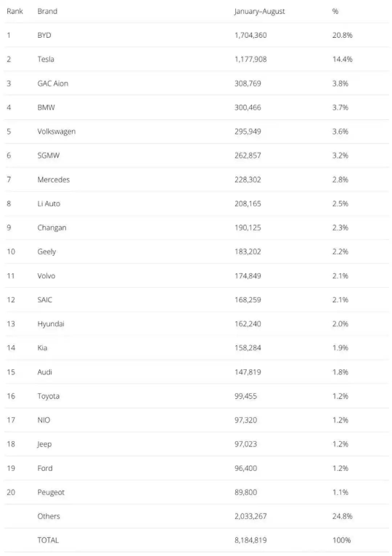Click Others sales figure 2,033,267
392x556 pixels.
coord(251,516)
